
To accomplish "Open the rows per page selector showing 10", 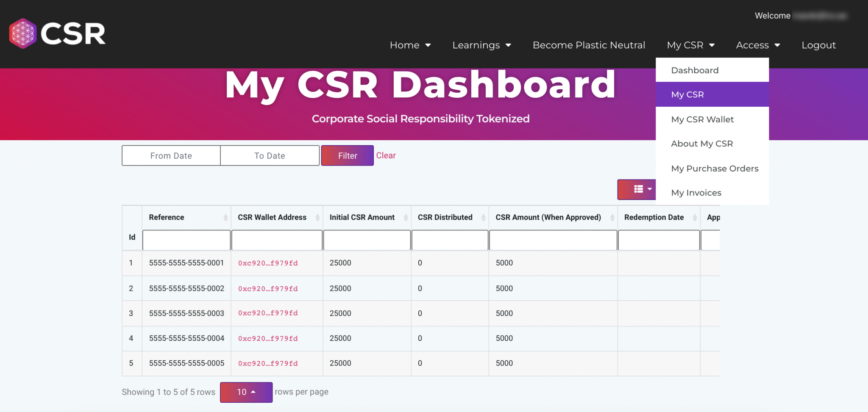I will click(246, 392).
